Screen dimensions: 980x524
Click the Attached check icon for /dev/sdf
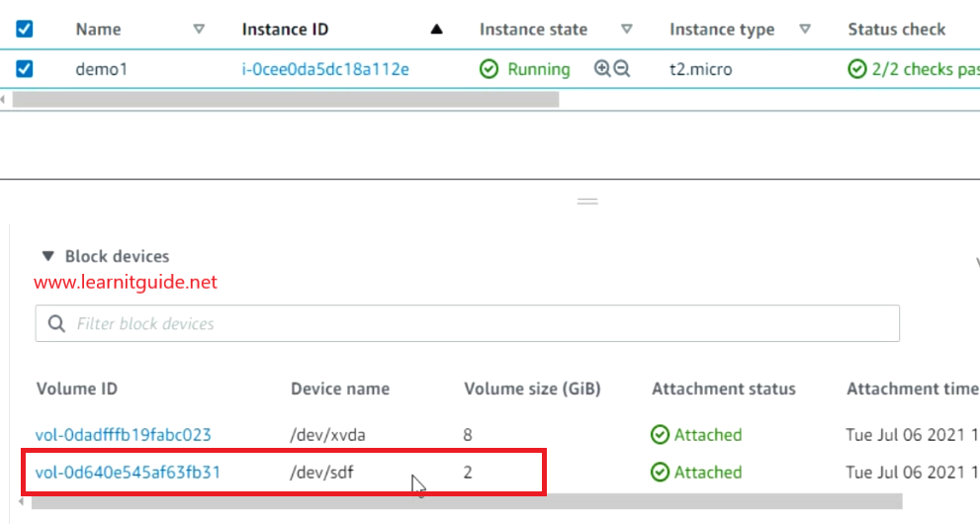660,473
